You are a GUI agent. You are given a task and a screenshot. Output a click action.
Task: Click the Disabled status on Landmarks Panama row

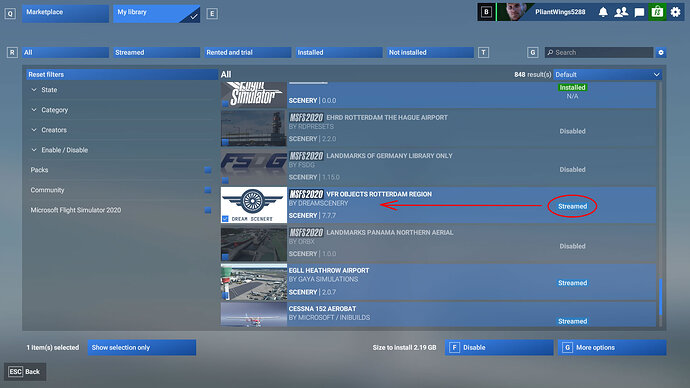(573, 246)
